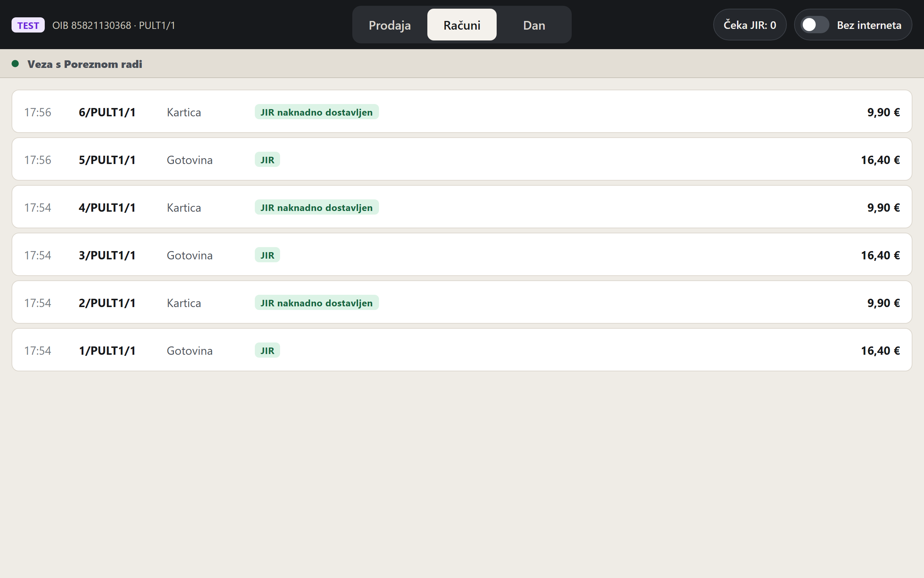This screenshot has width=924, height=578.
Task: Click the 17:54 time on receipt 3/PULT1/1
Action: tap(38, 255)
